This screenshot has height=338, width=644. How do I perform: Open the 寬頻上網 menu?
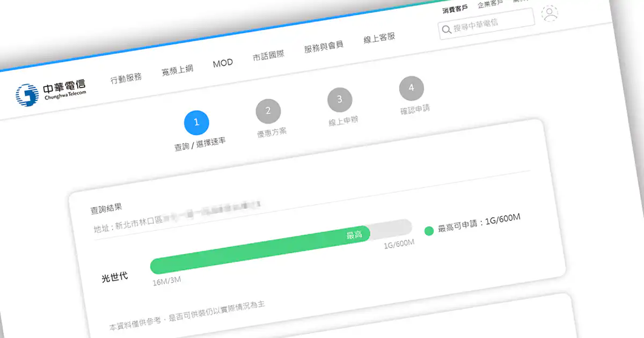pos(177,70)
